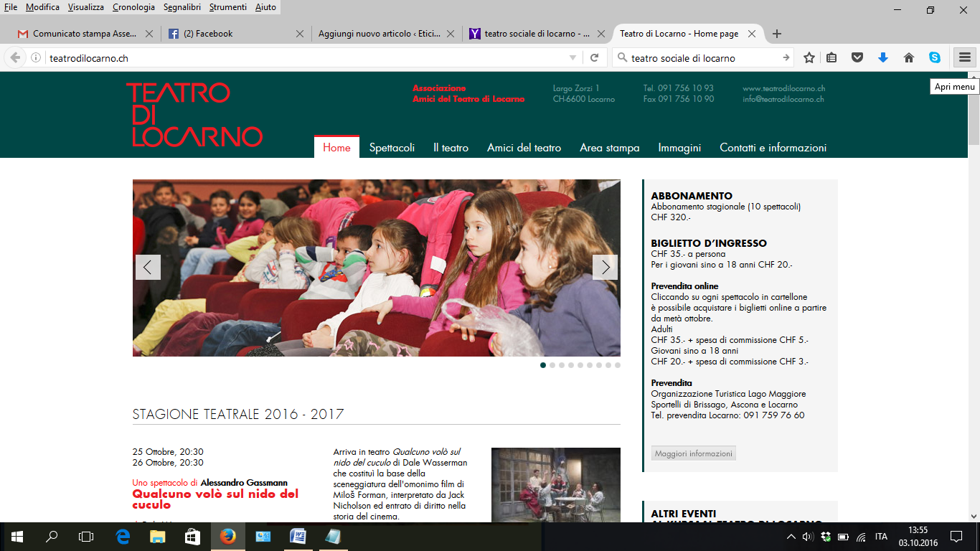Click the Home navigation tab
The image size is (980, 551).
pyautogui.click(x=336, y=147)
